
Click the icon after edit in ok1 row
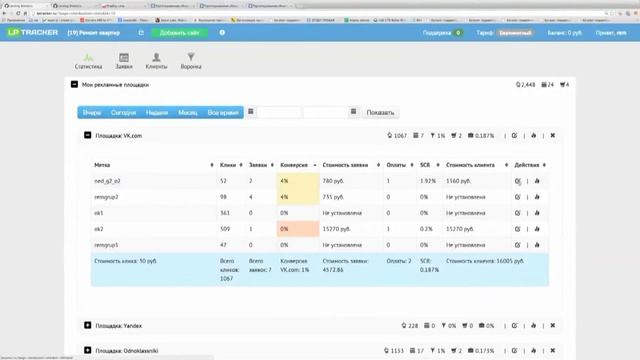pos(537,213)
